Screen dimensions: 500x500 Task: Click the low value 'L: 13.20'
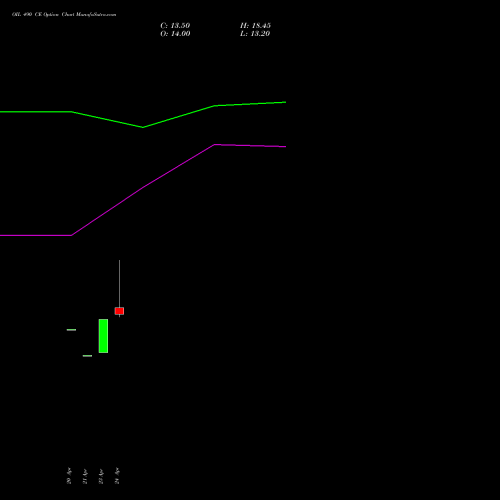tap(255, 34)
